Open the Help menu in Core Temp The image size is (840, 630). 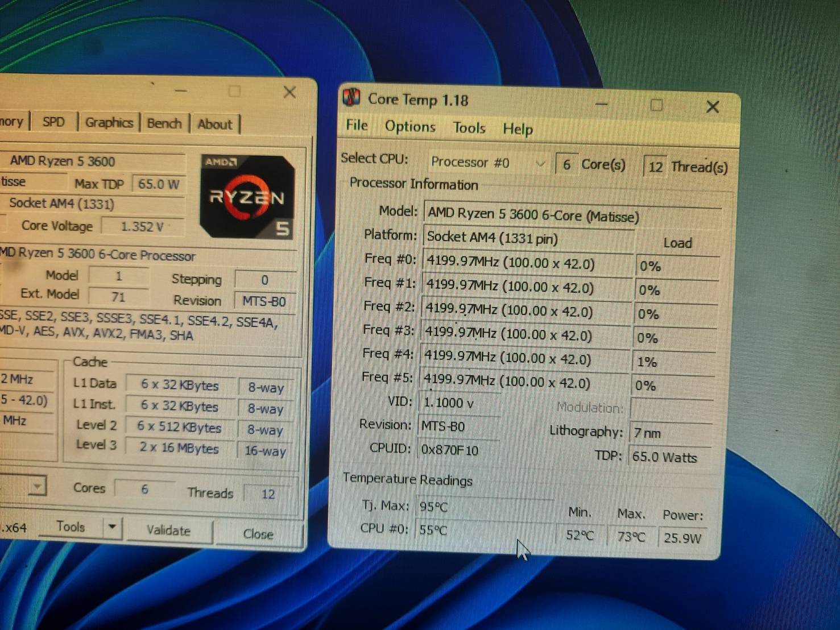(518, 129)
